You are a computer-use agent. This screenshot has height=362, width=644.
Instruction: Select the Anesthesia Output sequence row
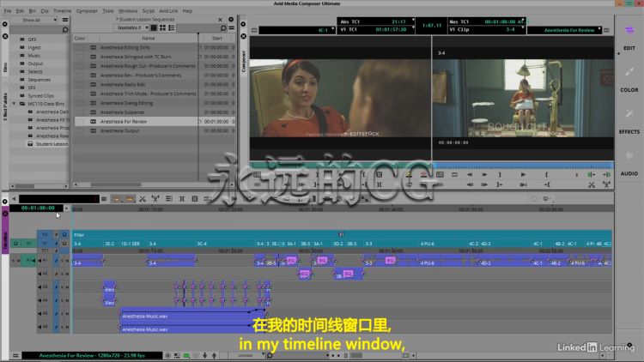[x=154, y=131]
